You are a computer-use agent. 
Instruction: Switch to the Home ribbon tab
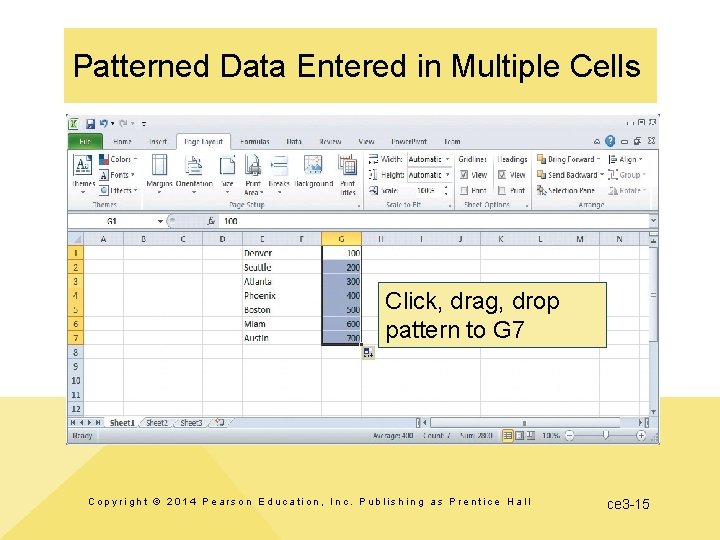tap(122, 141)
